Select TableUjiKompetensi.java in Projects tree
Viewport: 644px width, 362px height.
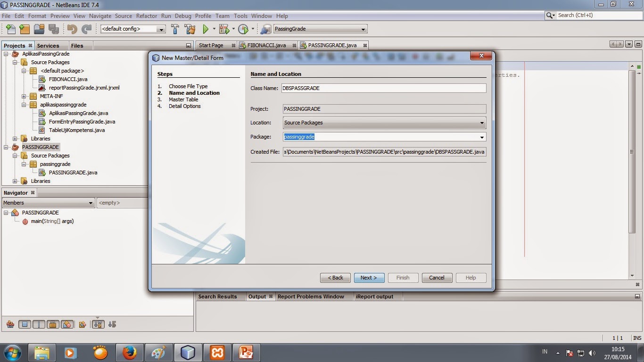(x=77, y=130)
